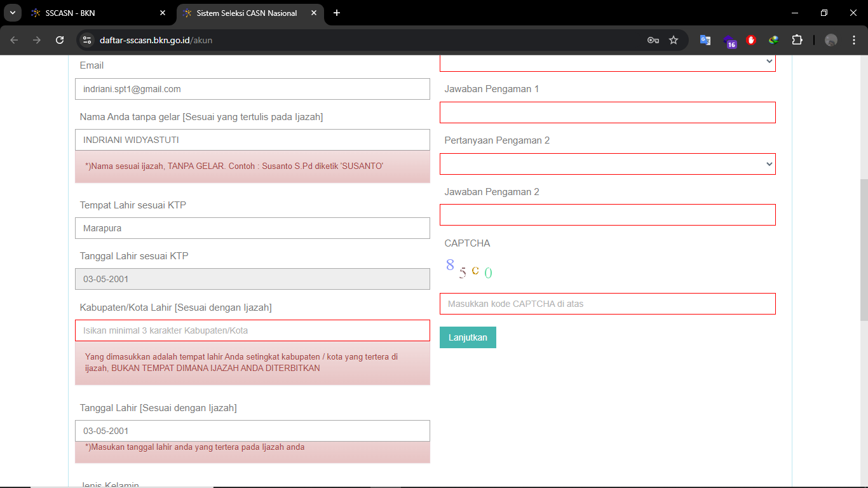Click the Kabupaten/Kota Lahir input field
Viewport: 868px width, 488px height.
[252, 330]
